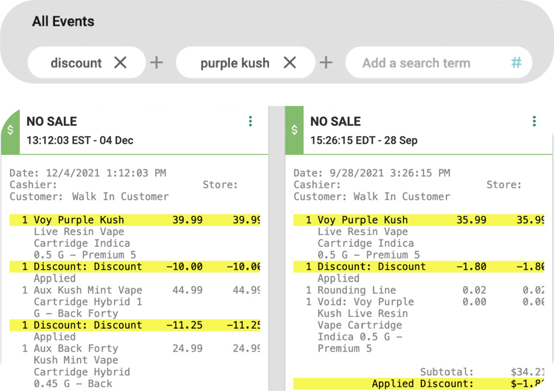554x392 pixels.
Task: Open options menu for the 04 Dec event
Action: tap(250, 121)
